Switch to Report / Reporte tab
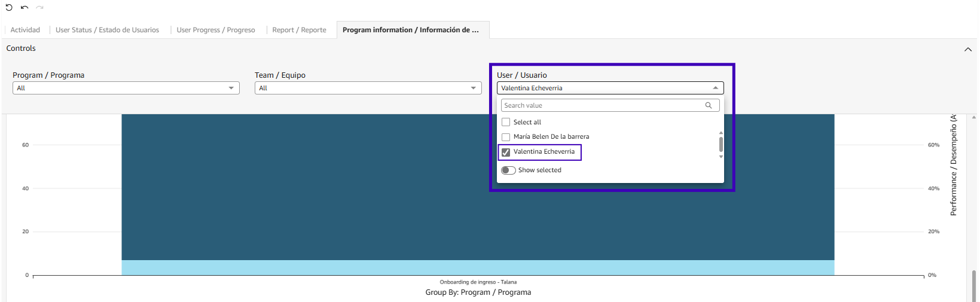 click(x=299, y=30)
